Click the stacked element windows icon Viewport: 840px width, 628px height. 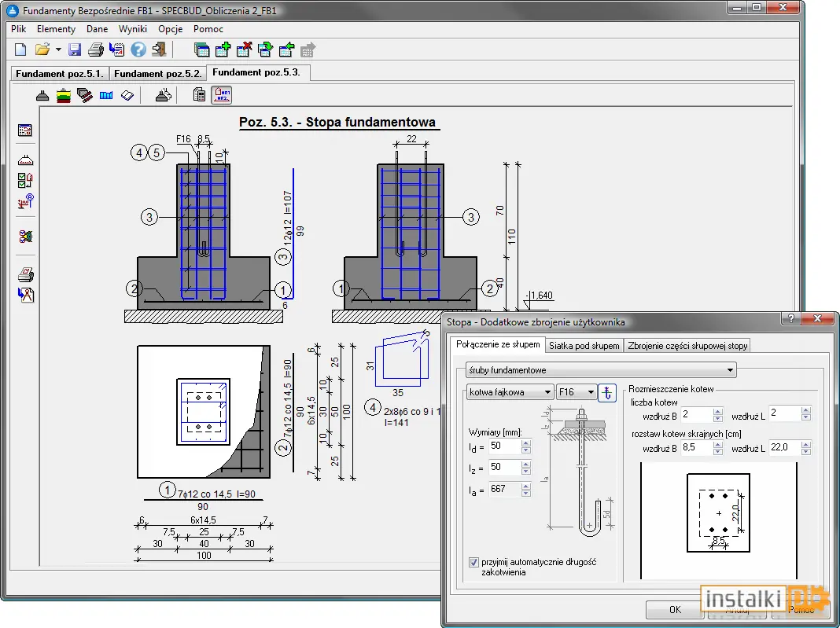tap(201, 50)
